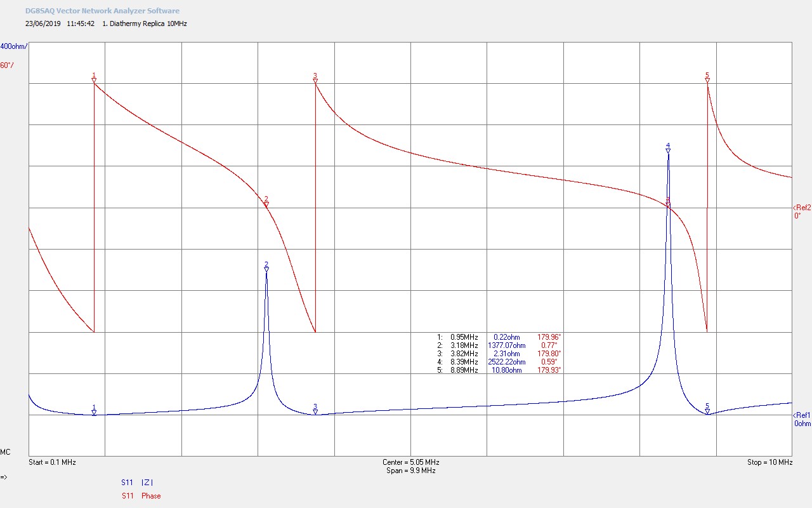Click marker 5 row 8.89MHz in table
The width and height of the screenshot is (812, 508).
(x=499, y=370)
